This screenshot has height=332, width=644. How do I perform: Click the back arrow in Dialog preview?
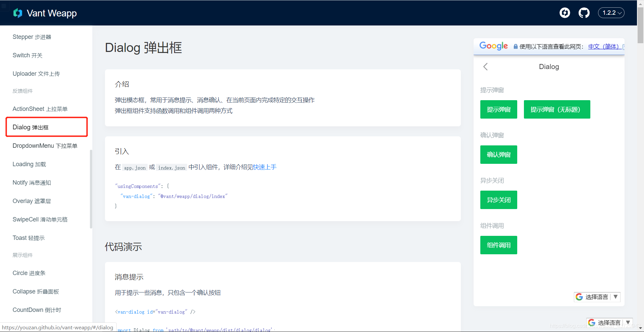(485, 67)
